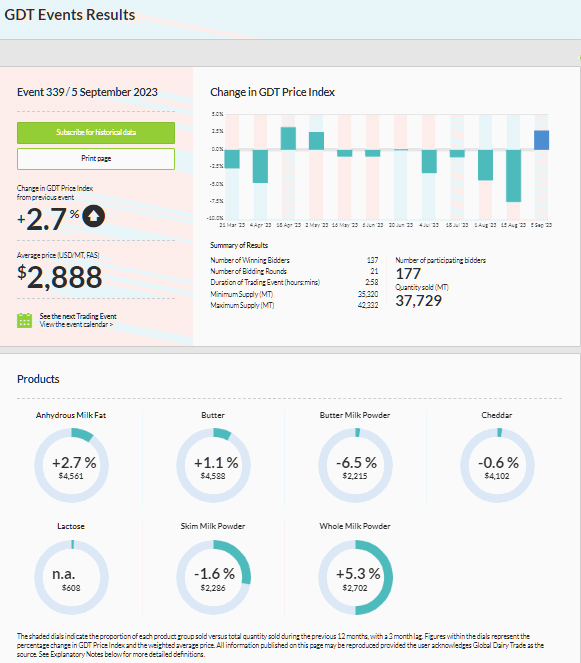Click the $2,888 average price value
The image size is (581, 663).
[60, 277]
